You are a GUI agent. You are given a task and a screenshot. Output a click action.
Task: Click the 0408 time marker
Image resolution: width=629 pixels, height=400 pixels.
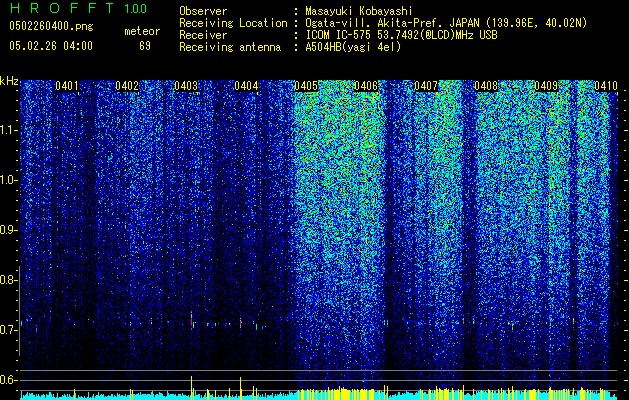[x=486, y=86]
